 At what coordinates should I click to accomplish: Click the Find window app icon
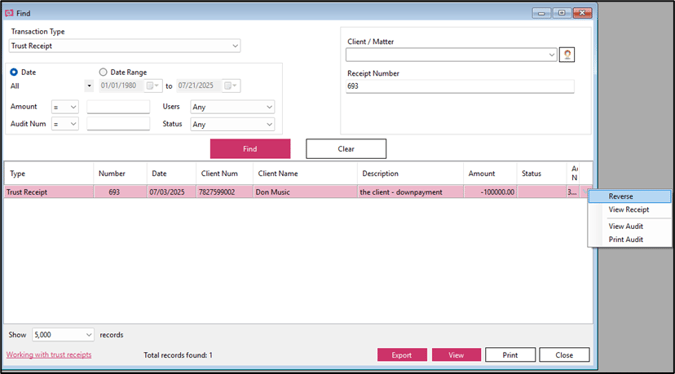coord(9,13)
